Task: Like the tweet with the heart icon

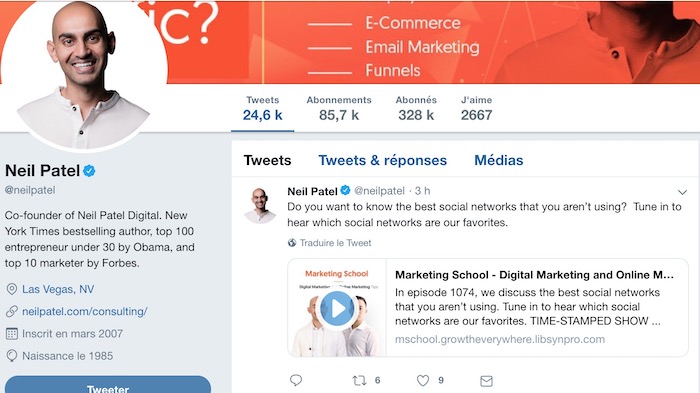Action: (x=423, y=380)
